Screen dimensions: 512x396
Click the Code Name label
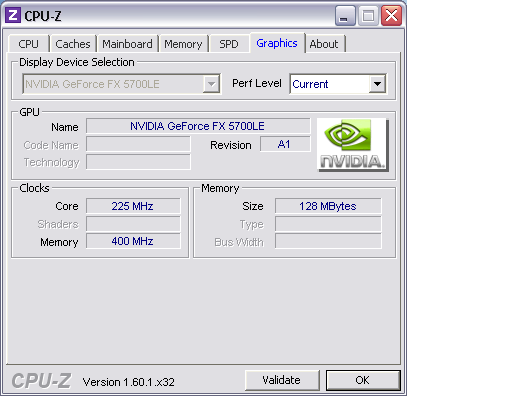coord(51,145)
